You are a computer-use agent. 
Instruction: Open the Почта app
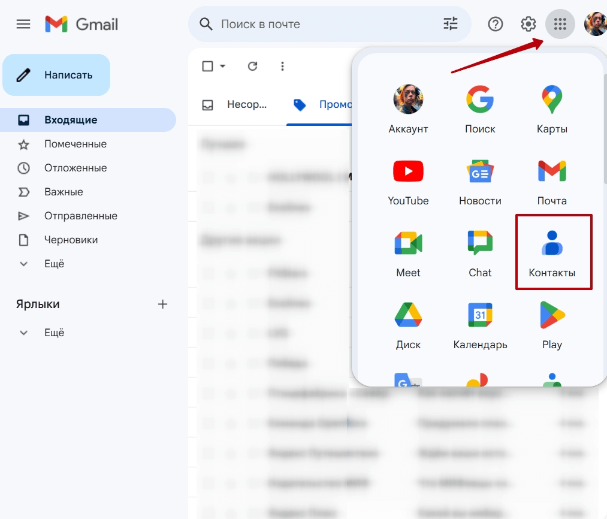(552, 182)
